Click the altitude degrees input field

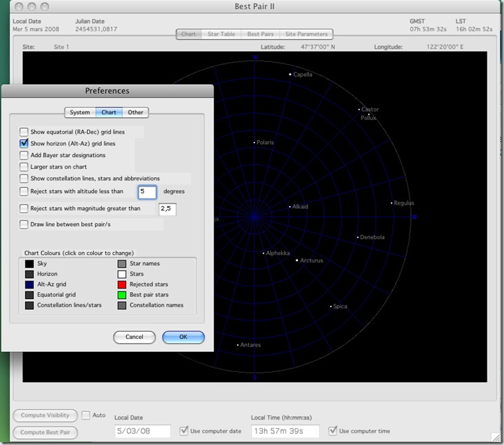coord(148,192)
